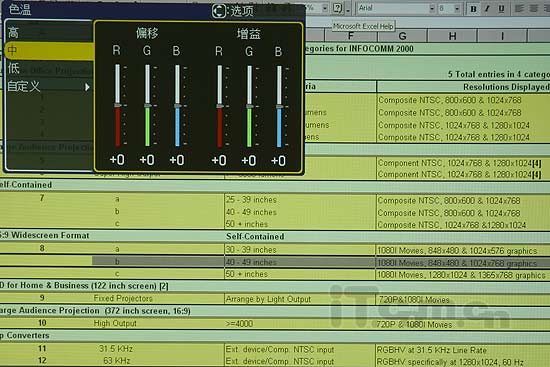
Task: Toggle the Underline formatting button
Action: pyautogui.click(x=501, y=9)
